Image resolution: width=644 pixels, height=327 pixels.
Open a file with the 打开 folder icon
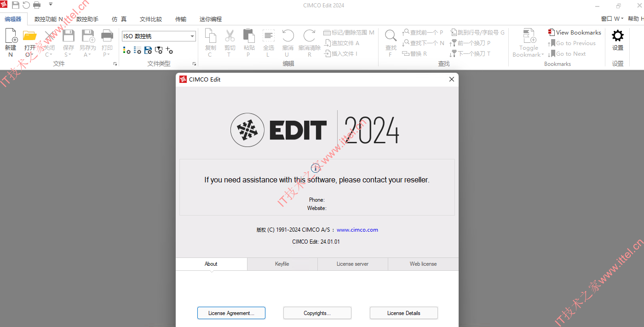coord(30,36)
